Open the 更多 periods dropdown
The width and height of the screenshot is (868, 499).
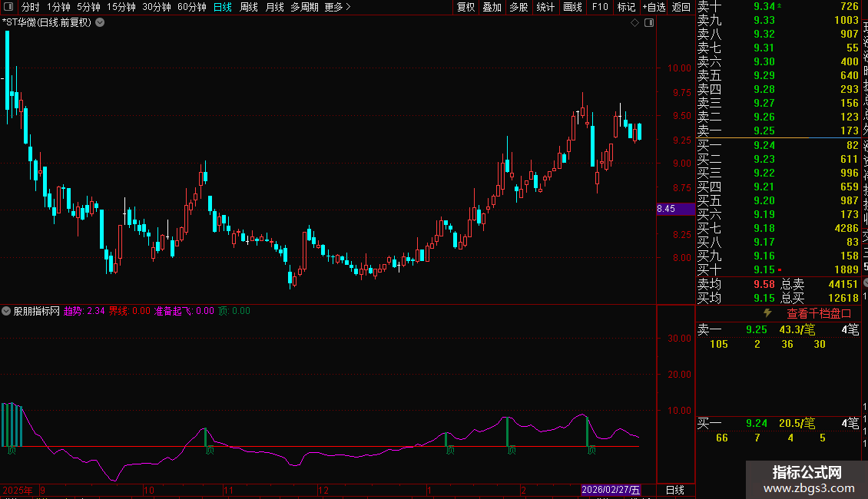tap(337, 7)
